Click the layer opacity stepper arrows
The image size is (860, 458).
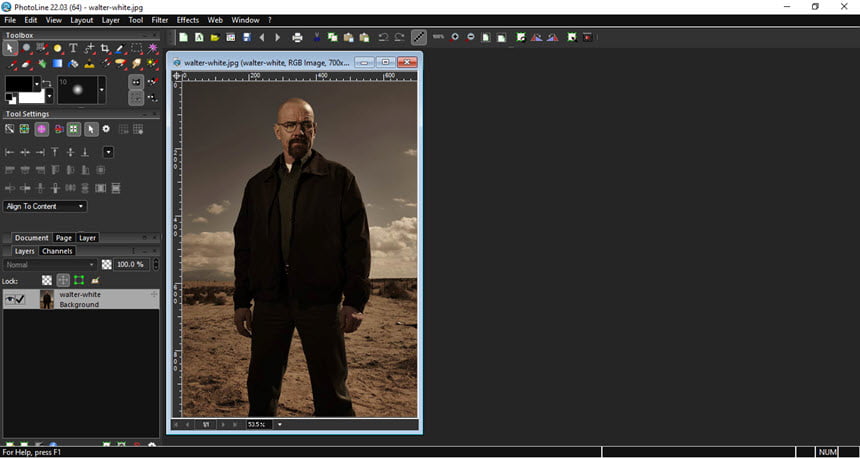click(156, 264)
